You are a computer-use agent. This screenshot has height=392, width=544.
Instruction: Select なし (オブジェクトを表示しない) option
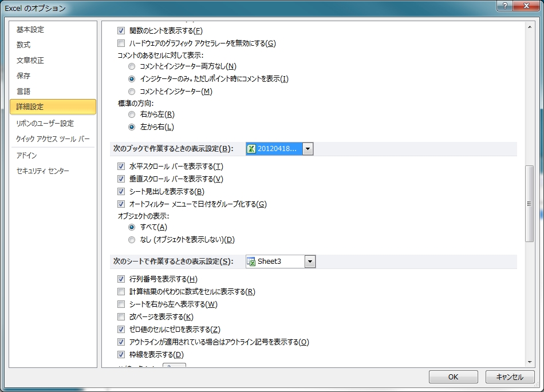coord(132,240)
